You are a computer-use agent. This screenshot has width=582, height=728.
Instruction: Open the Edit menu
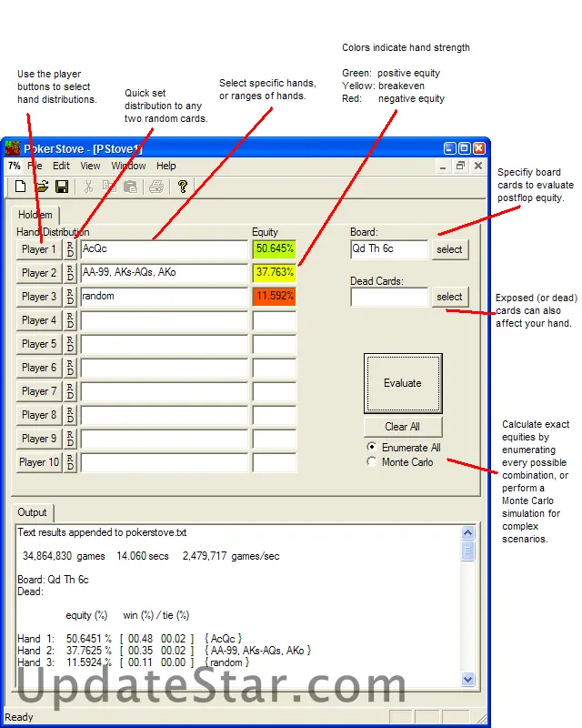pyautogui.click(x=61, y=166)
